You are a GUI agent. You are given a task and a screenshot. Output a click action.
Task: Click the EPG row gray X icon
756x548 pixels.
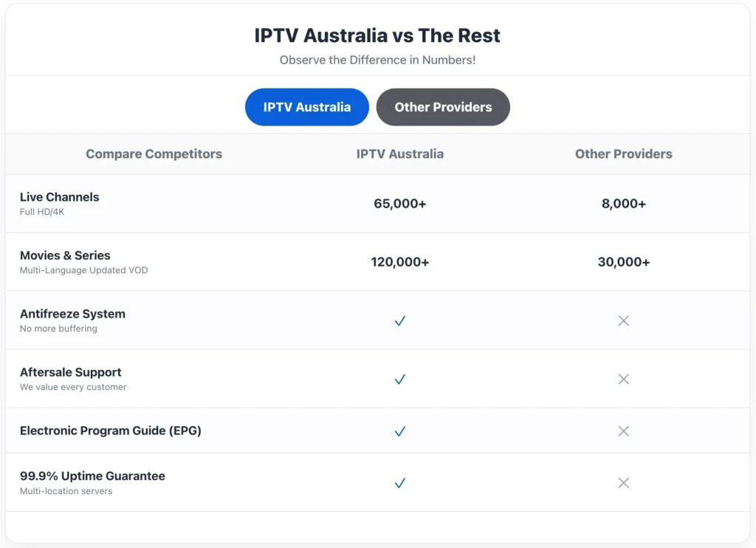(x=623, y=431)
